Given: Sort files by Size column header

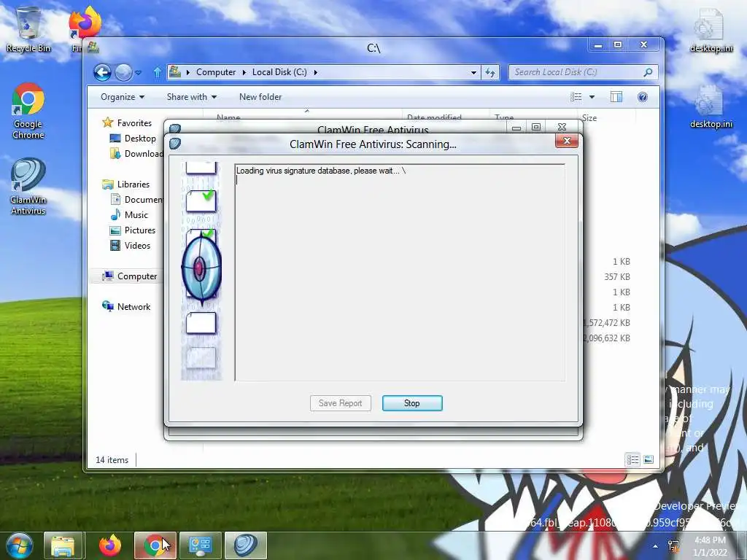Looking at the screenshot, I should 589,117.
